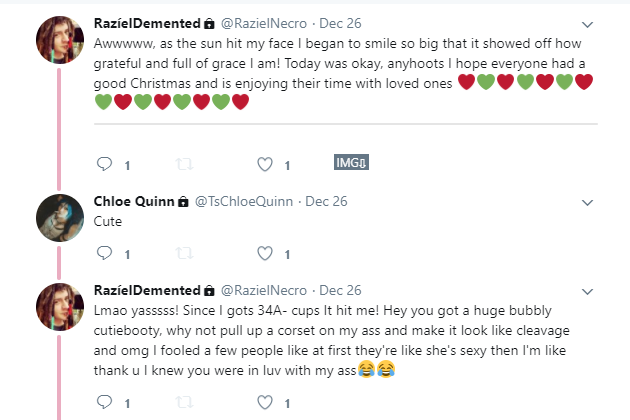Open more options chevron on first tweet
630x420 pixels.
point(587,25)
